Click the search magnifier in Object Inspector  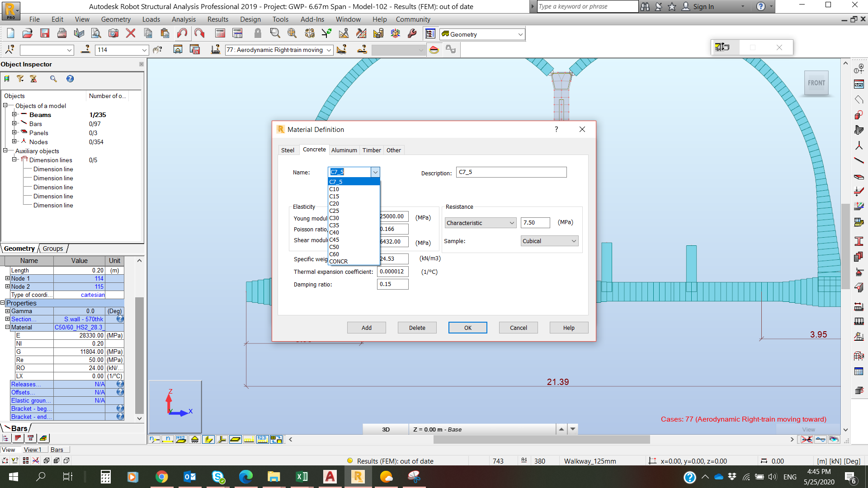(53, 79)
